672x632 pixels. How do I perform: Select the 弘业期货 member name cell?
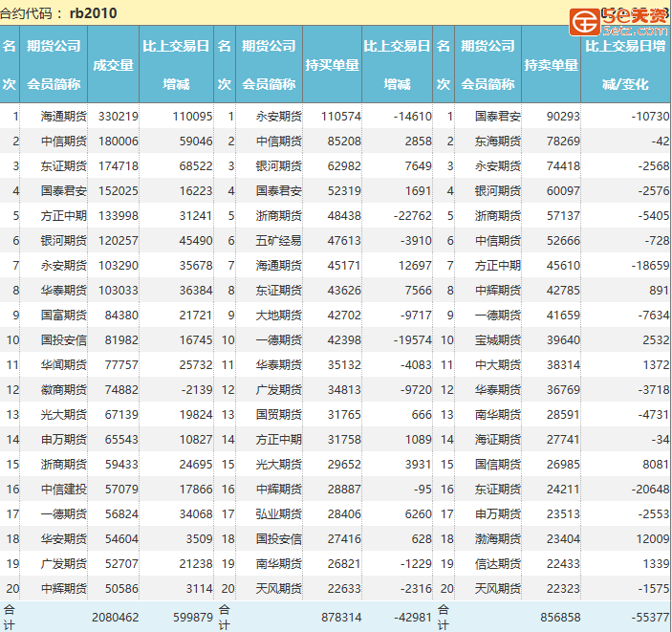(x=278, y=513)
